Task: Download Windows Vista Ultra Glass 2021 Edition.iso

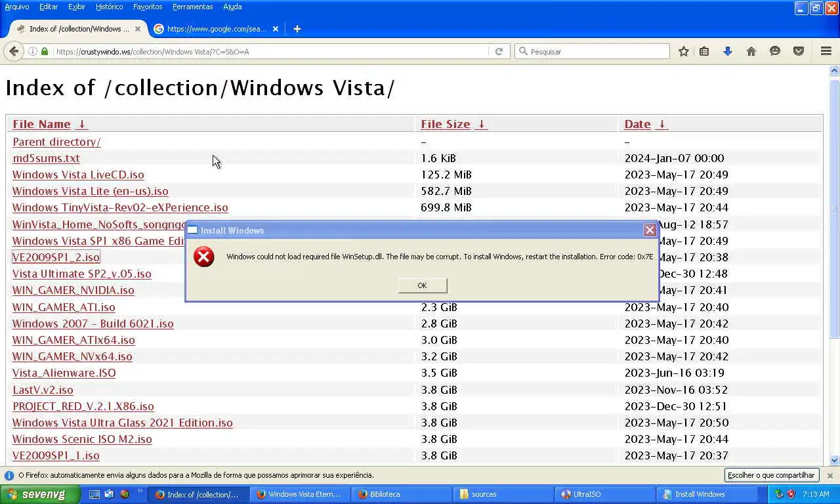Action: pyautogui.click(x=123, y=423)
